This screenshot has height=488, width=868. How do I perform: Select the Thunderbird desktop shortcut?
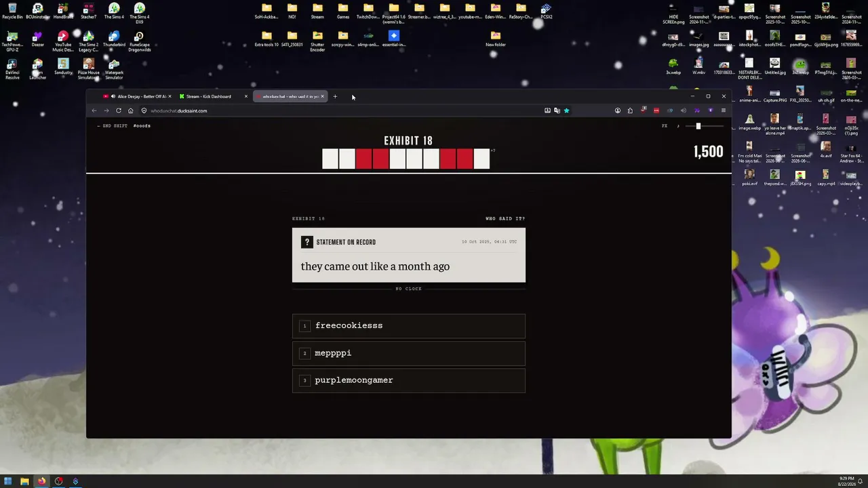(x=114, y=39)
